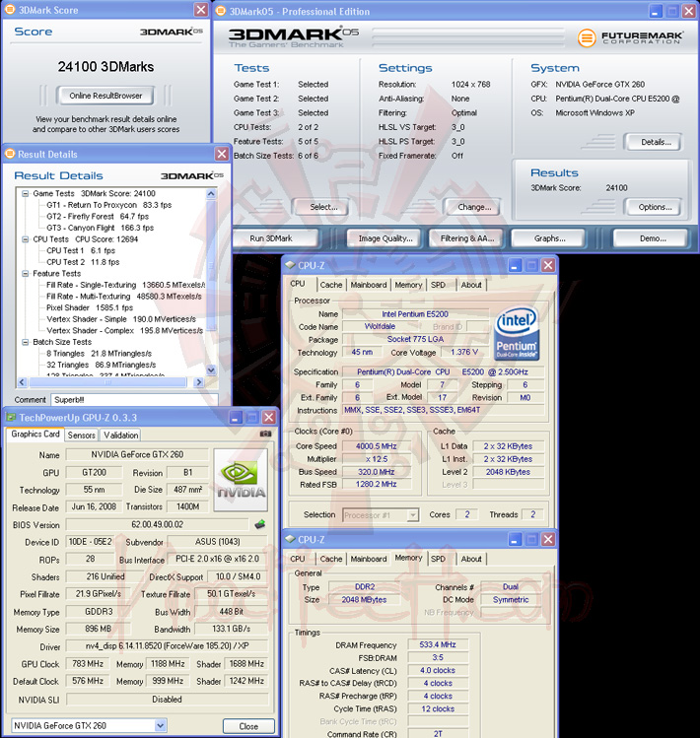Image resolution: width=700 pixels, height=738 pixels.
Task: Close the Result Details window
Action: tap(222, 154)
